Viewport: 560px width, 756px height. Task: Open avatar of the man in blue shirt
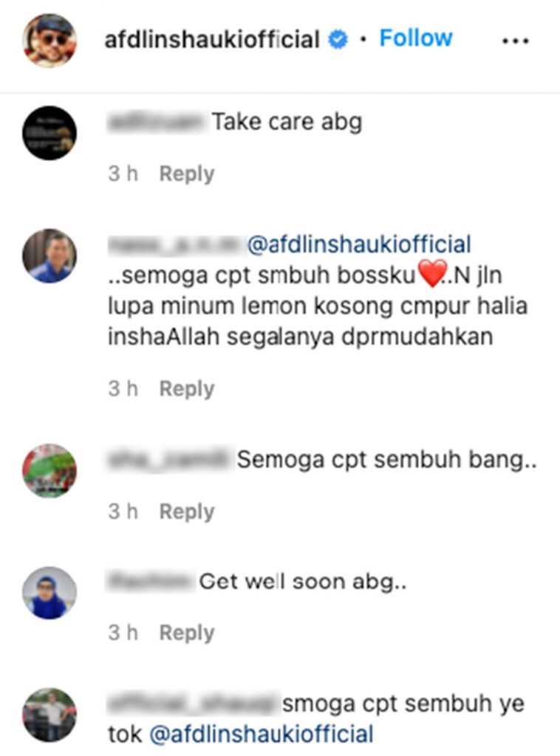[x=49, y=255]
